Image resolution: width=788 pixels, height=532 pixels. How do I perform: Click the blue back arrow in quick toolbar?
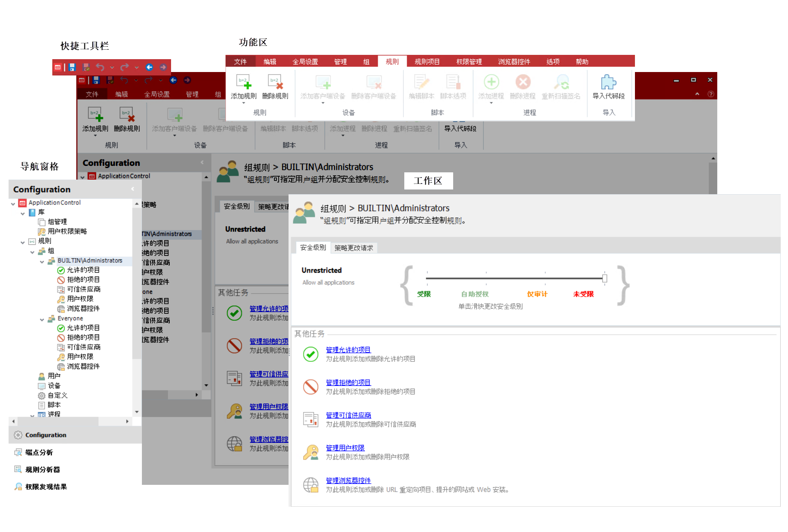pyautogui.click(x=149, y=67)
